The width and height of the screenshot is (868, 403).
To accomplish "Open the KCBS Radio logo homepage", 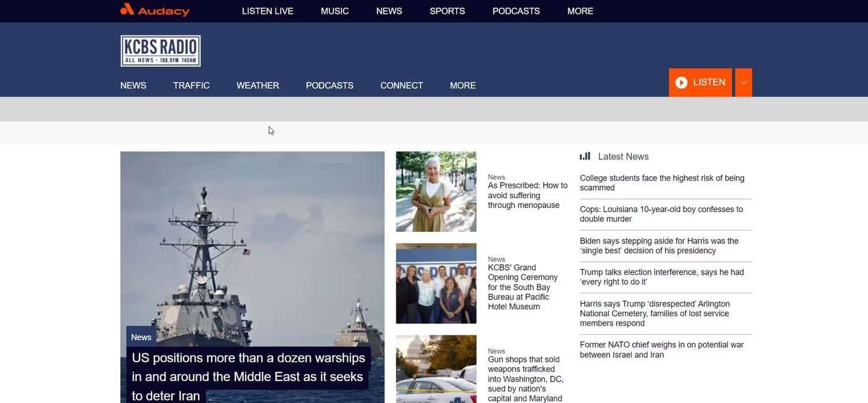I will point(160,51).
